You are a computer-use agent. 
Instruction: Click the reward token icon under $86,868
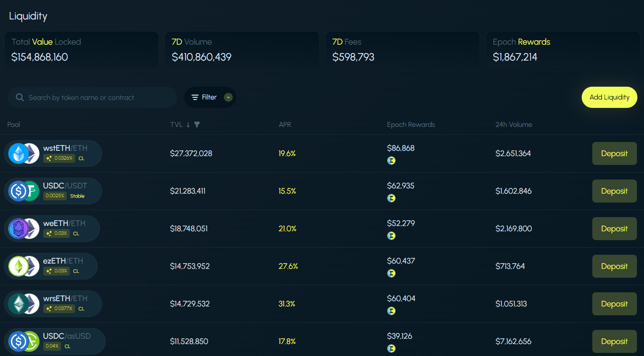[x=391, y=161]
